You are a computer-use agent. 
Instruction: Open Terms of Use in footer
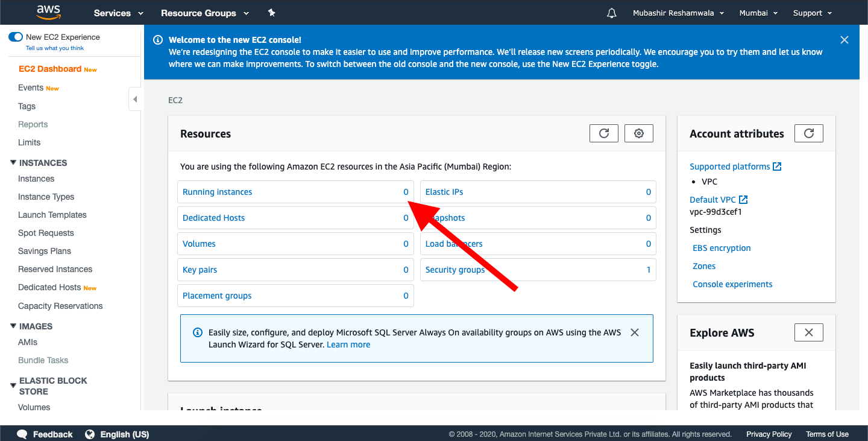[x=827, y=434]
